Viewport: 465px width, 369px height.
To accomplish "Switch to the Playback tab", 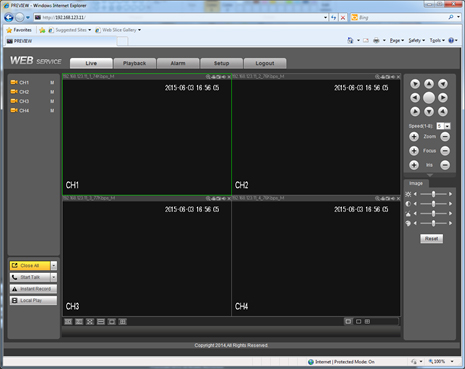I will pos(135,63).
